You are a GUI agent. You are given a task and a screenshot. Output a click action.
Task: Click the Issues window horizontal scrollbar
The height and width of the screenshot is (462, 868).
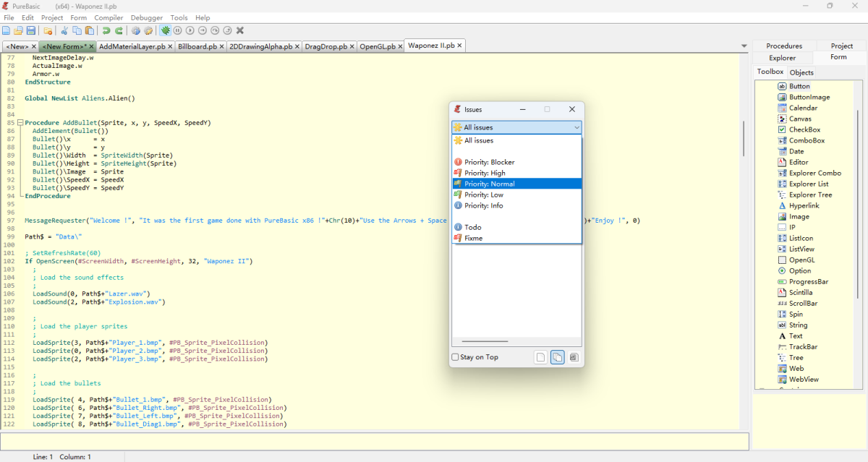pos(485,341)
